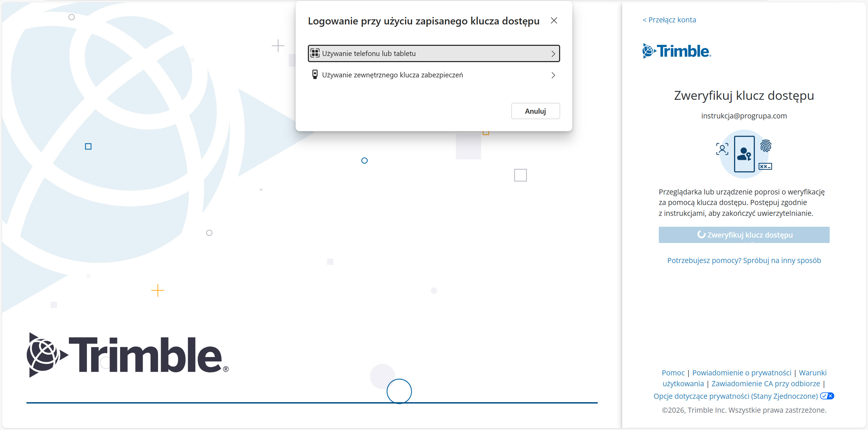The width and height of the screenshot is (868, 430).
Task: Click Potrzebujesz pomocy? Spróbuj na inny sposób
Action: tap(744, 260)
